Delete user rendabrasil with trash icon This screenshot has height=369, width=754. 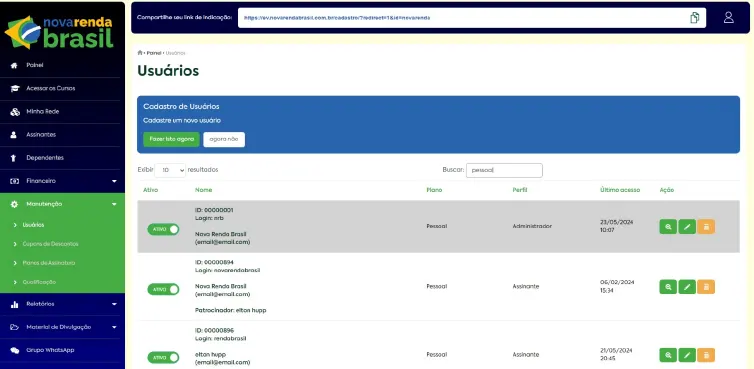pos(706,355)
